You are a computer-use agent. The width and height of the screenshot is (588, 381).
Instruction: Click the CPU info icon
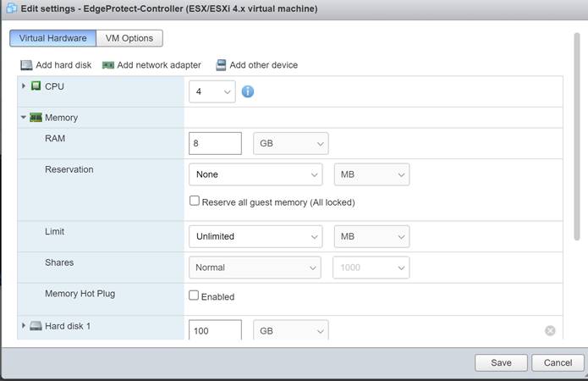248,91
